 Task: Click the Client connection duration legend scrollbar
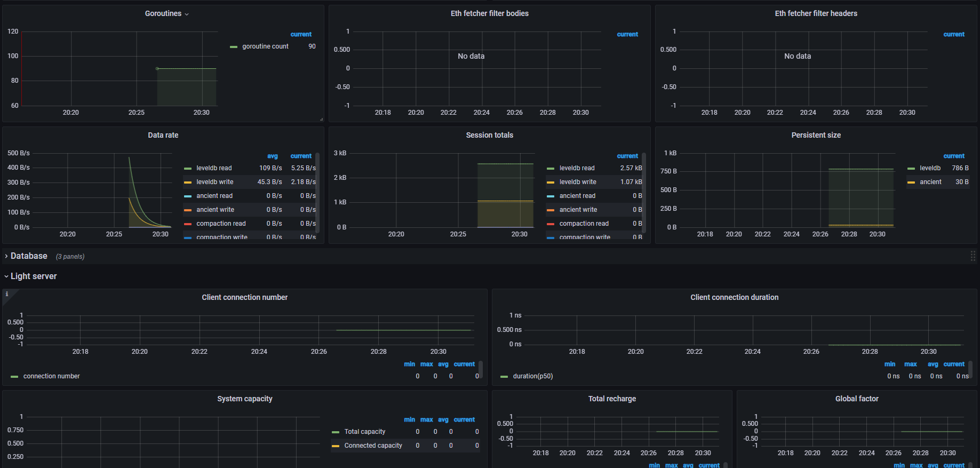(970, 369)
